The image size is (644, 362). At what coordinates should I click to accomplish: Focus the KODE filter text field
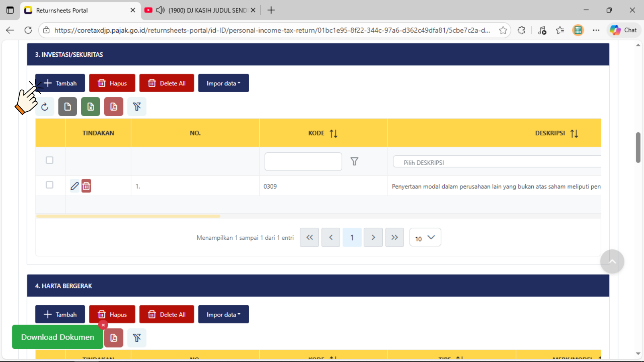[303, 161]
